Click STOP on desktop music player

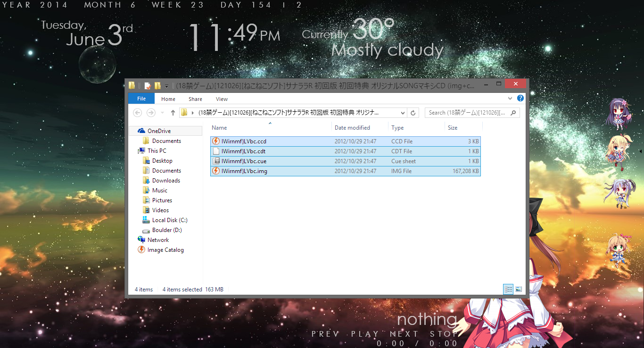point(444,334)
